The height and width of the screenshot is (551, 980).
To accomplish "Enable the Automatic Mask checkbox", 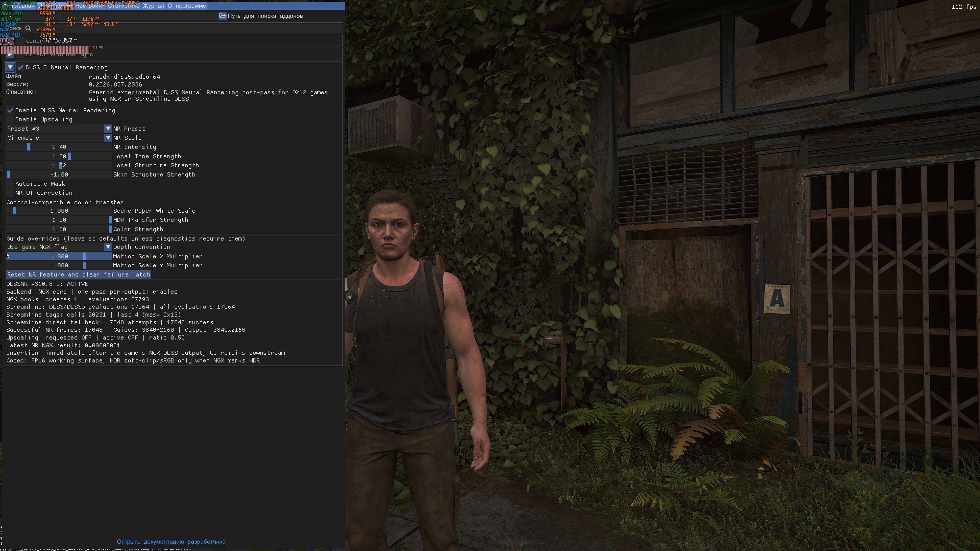I will 10,184.
